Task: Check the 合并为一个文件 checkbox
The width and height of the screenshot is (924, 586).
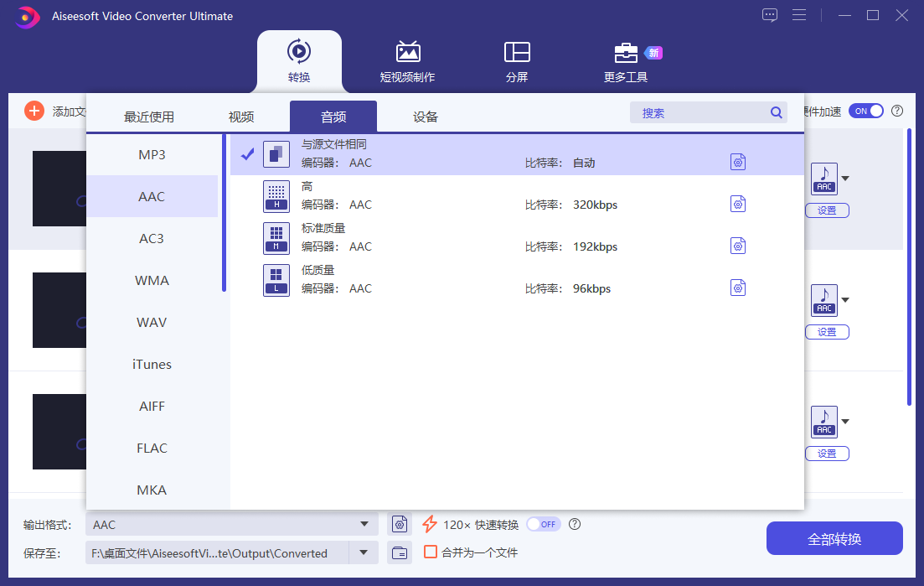Action: 431,552
